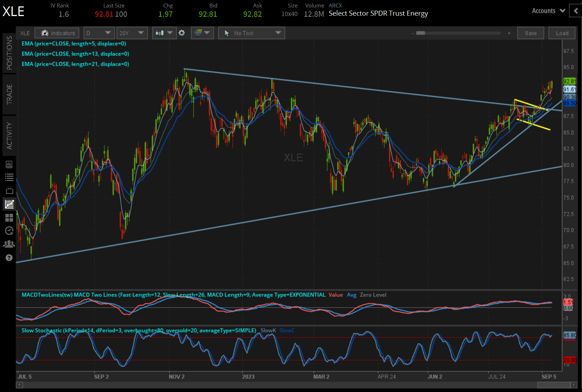Open the chart settings gear
Image resolution: width=582 pixels, height=392 pixels.
pos(182,33)
